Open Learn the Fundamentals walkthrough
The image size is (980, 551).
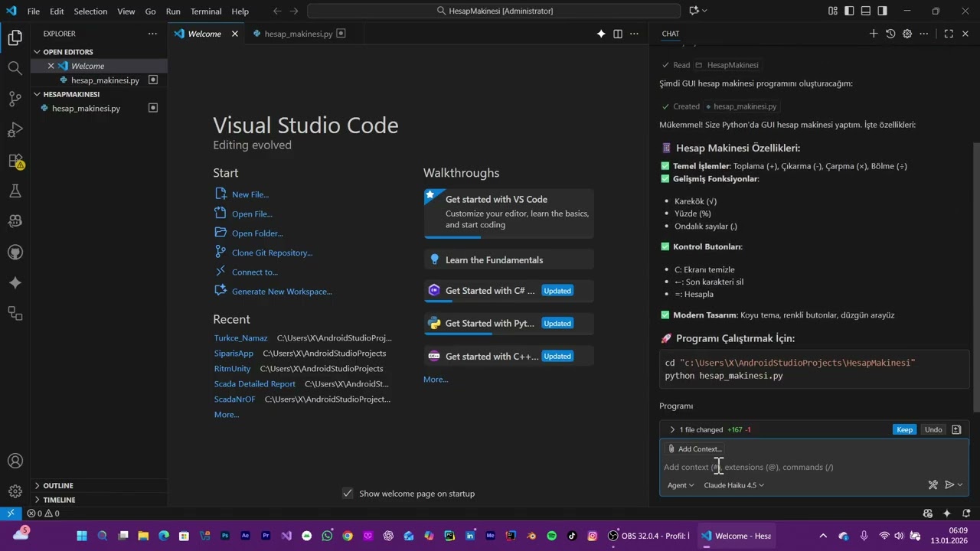[x=508, y=259]
